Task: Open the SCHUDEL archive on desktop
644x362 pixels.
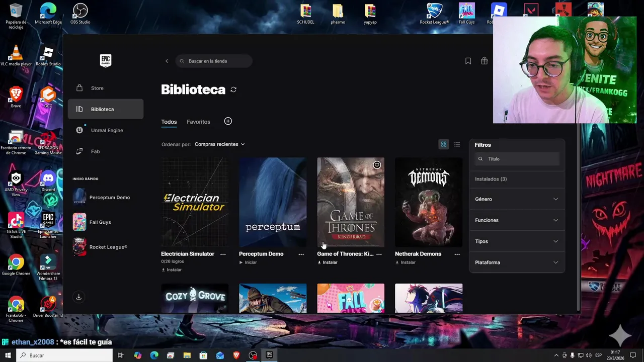Action: (306, 14)
